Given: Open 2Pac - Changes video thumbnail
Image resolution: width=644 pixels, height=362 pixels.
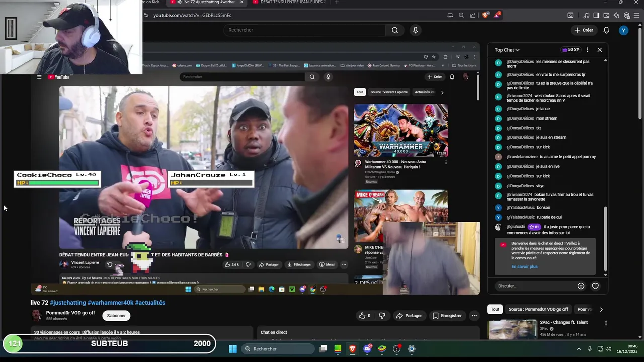Looking at the screenshot, I should tap(512, 329).
